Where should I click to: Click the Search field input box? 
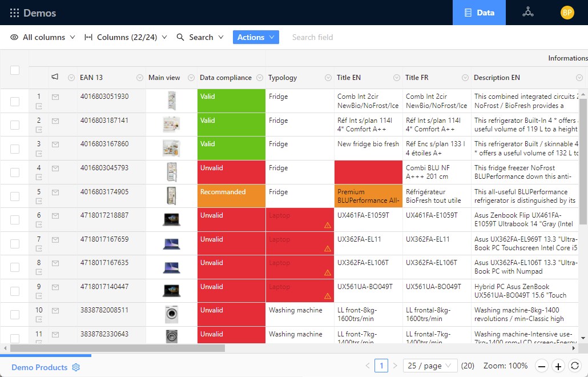(331, 37)
